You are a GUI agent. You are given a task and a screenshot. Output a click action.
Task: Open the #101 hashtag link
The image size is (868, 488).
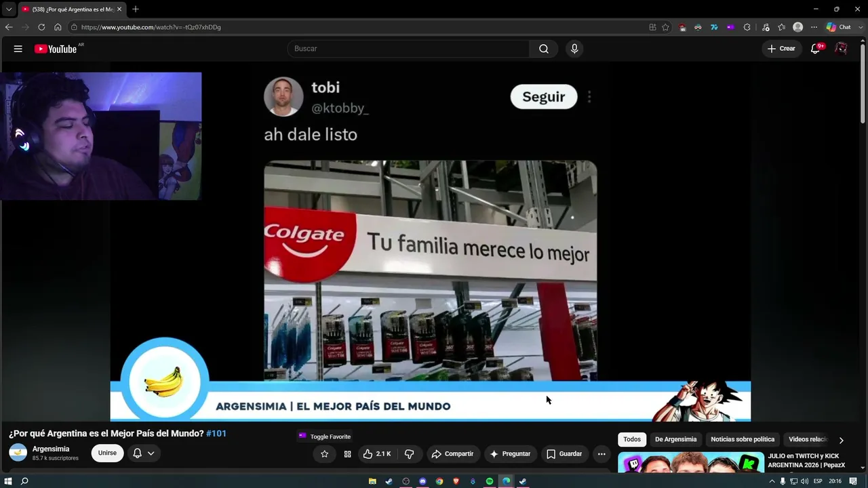tap(216, 434)
